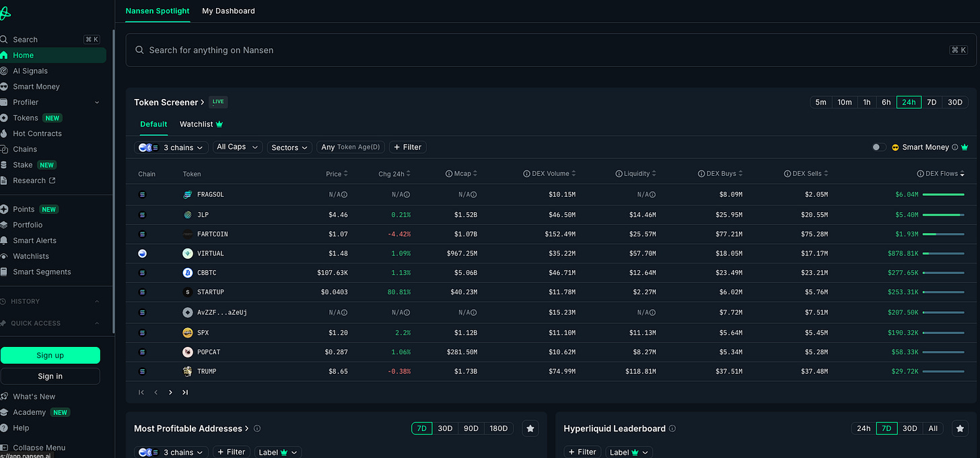Select 6h timeframe in Token Screener
Screen dimensions: 980x458
[886, 102]
